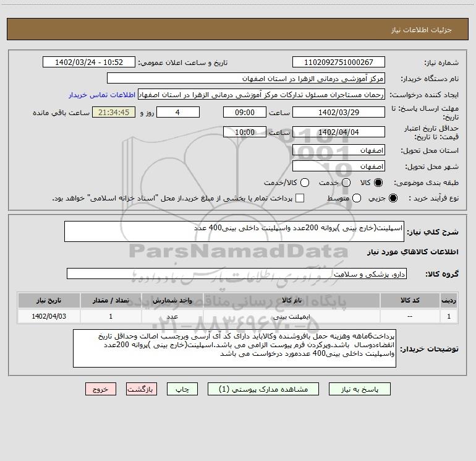The width and height of the screenshot is (476, 461).
Task: Click the quantity cell in the تعداد / مقدار column
Action: click(x=111, y=316)
